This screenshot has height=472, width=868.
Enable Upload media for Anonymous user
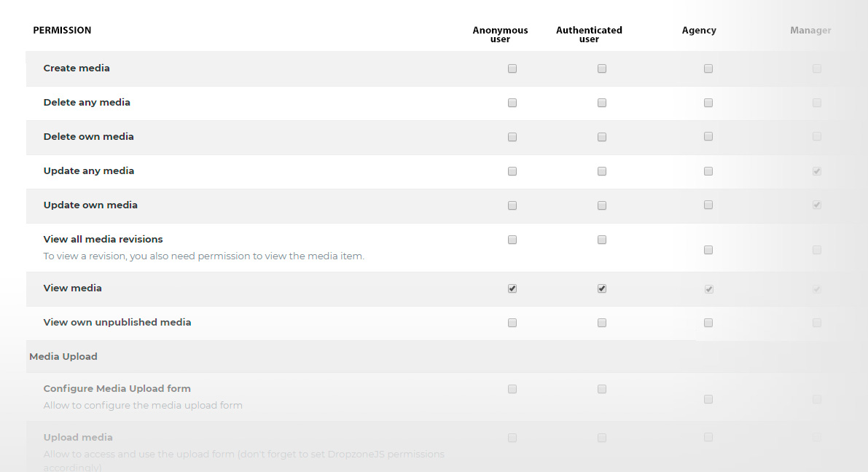(512, 438)
